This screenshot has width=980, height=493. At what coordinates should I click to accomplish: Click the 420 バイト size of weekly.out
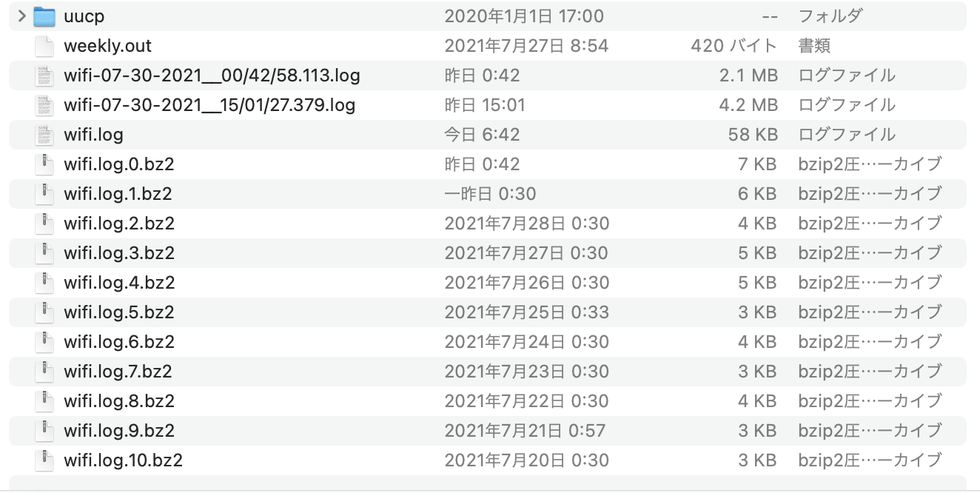[734, 46]
